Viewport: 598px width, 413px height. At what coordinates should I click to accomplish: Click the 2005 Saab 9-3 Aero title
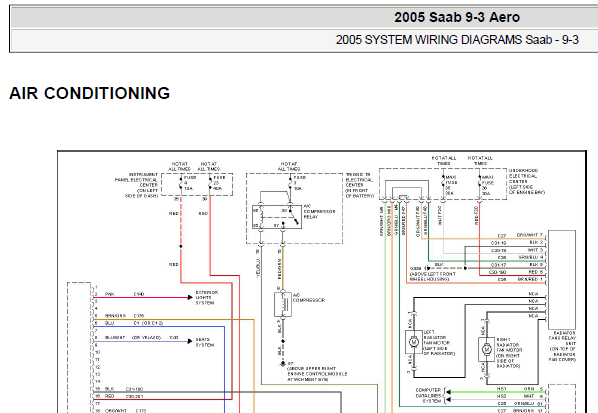tap(457, 17)
